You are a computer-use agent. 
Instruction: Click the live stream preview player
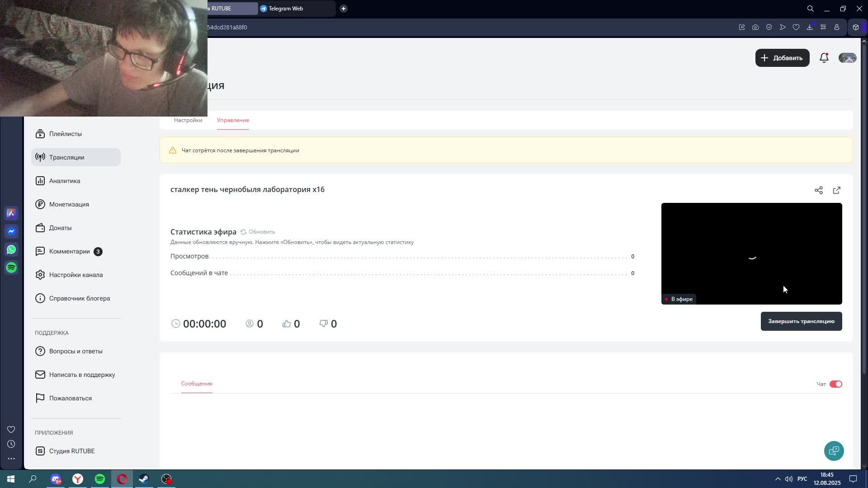tap(751, 253)
